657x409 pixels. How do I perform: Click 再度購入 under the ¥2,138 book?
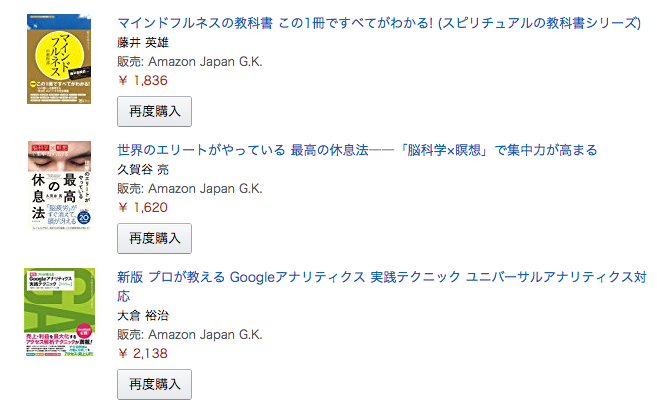coord(154,384)
